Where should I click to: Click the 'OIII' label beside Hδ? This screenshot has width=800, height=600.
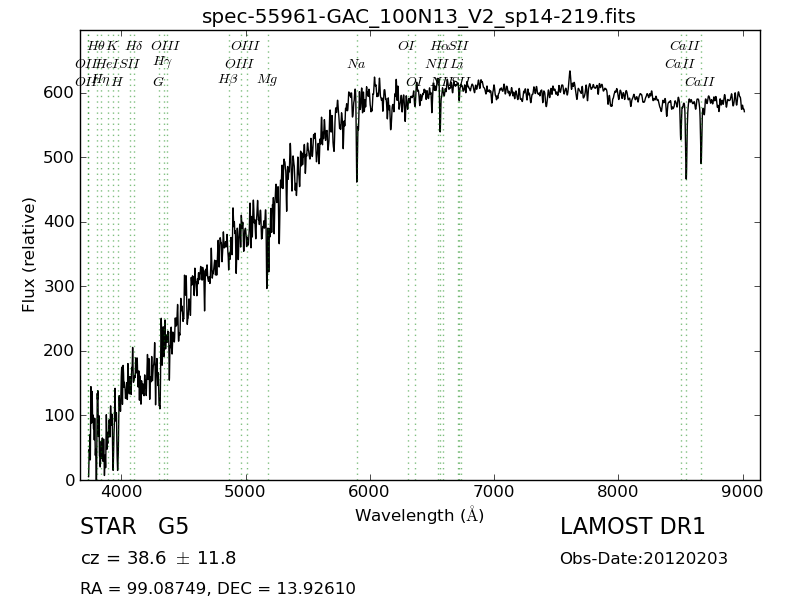coord(165,46)
